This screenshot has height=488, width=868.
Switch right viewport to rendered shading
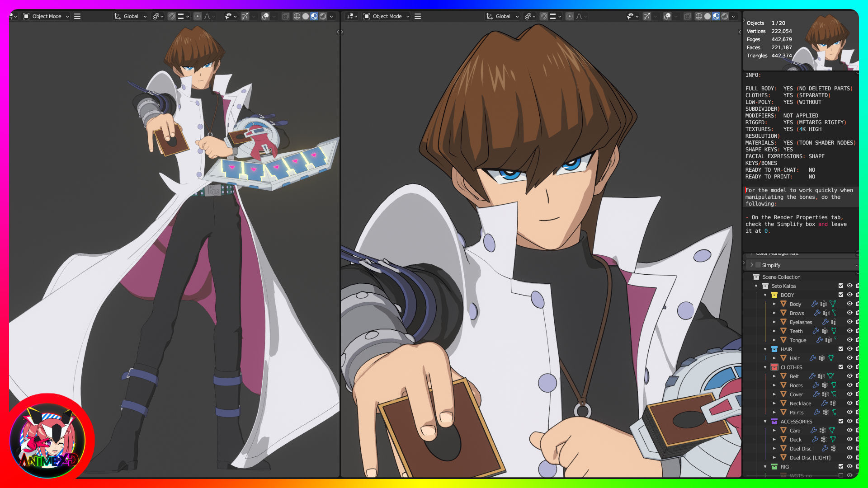(x=725, y=16)
